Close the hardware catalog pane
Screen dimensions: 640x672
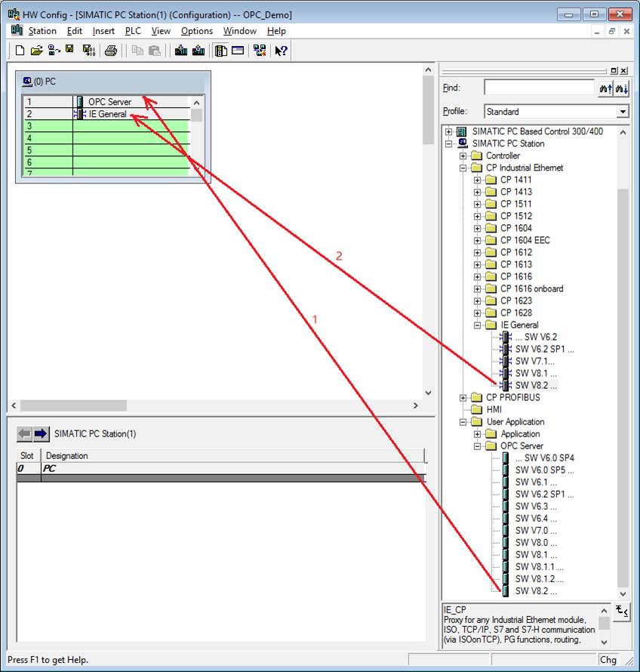pyautogui.click(x=623, y=71)
